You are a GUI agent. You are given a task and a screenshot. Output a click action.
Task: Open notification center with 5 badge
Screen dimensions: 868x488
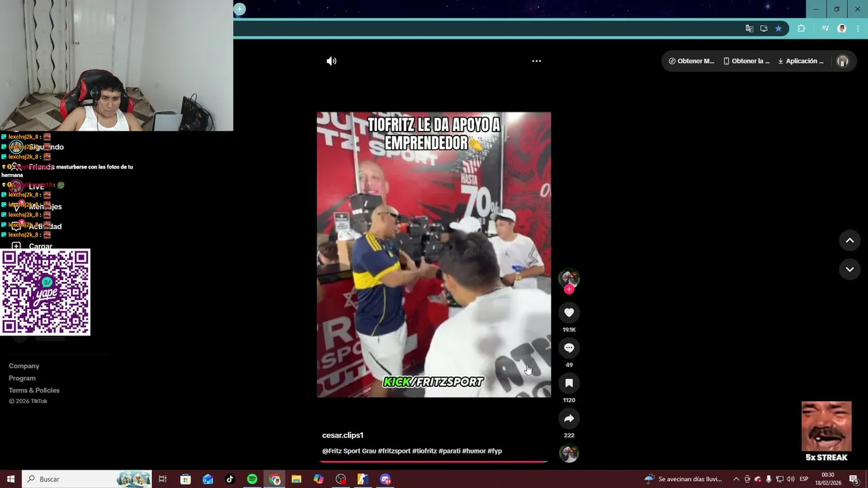point(854,479)
